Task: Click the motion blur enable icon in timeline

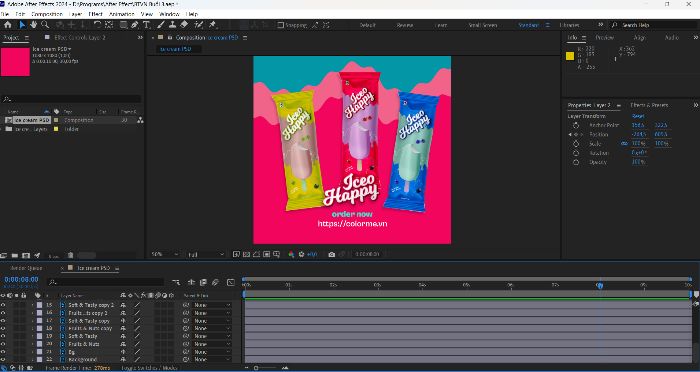Action: point(216,282)
